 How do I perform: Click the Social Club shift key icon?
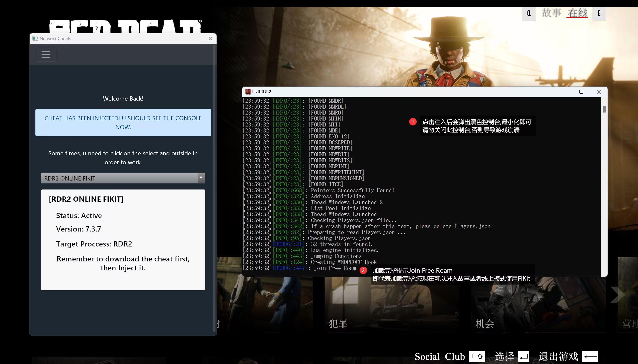pos(477,357)
